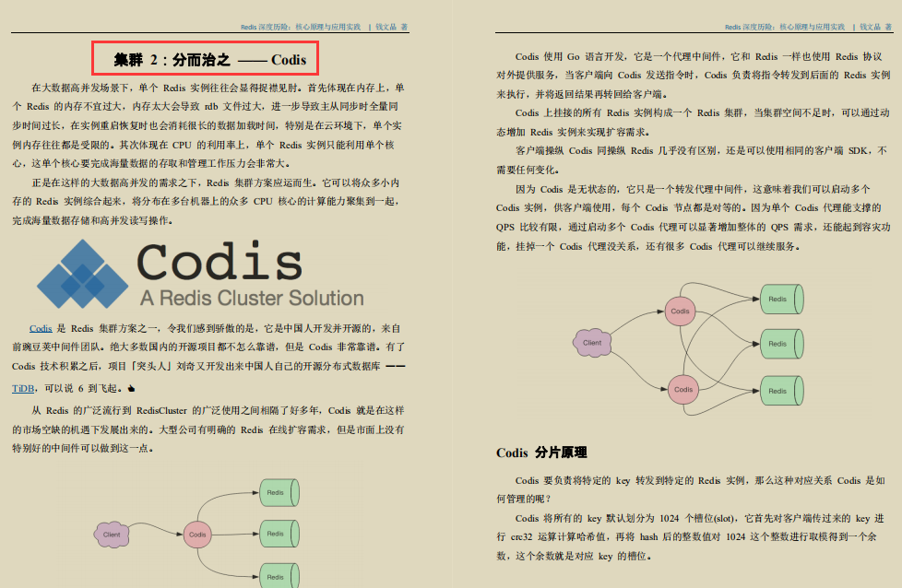Image resolution: width=902 pixels, height=588 pixels.
Task: Click the left page header book title
Action: 301,27
